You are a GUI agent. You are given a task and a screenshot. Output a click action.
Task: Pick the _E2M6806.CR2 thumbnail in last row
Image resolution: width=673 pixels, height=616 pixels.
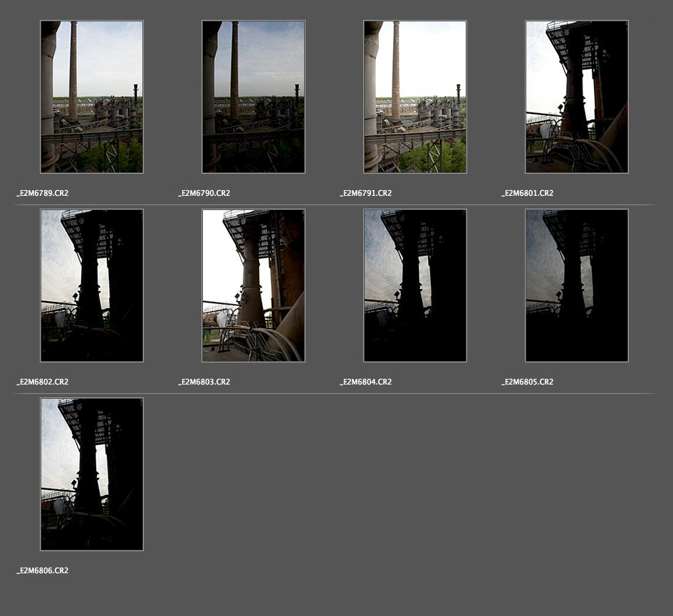91,474
